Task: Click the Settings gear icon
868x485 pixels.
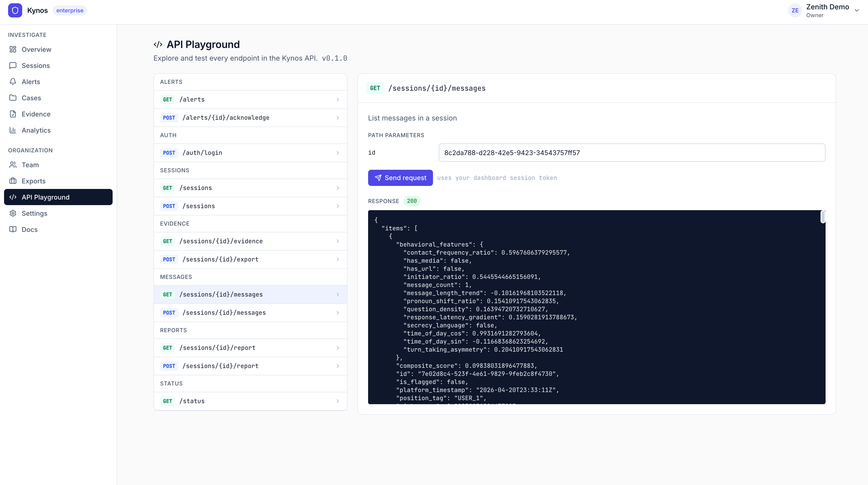Action: (13, 213)
